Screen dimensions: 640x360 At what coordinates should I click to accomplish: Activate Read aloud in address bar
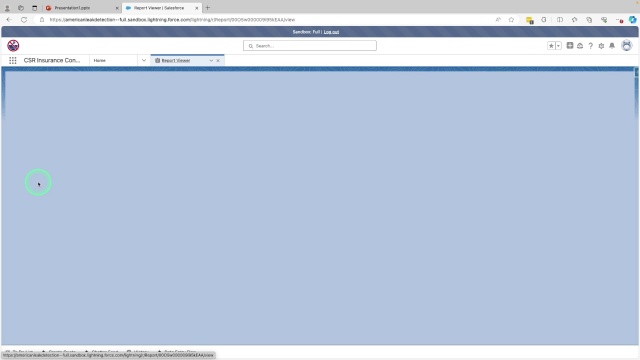[x=498, y=20]
